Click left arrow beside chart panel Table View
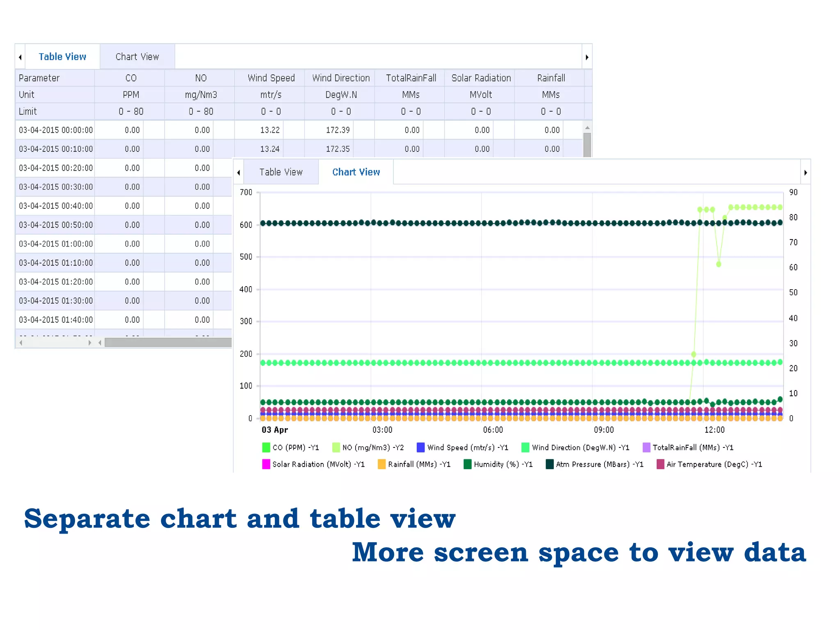Image resolution: width=840 pixels, height=630 pixels. tap(239, 173)
